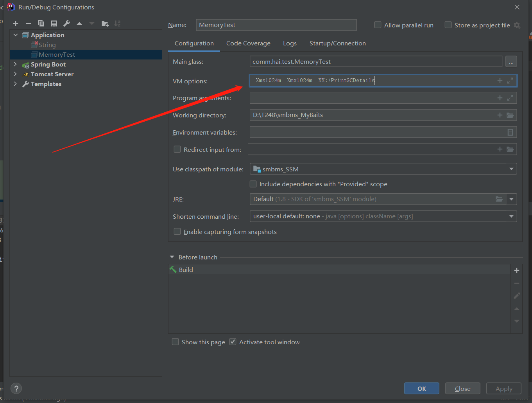Collapse the Before launch section
The image size is (532, 403).
(172, 257)
